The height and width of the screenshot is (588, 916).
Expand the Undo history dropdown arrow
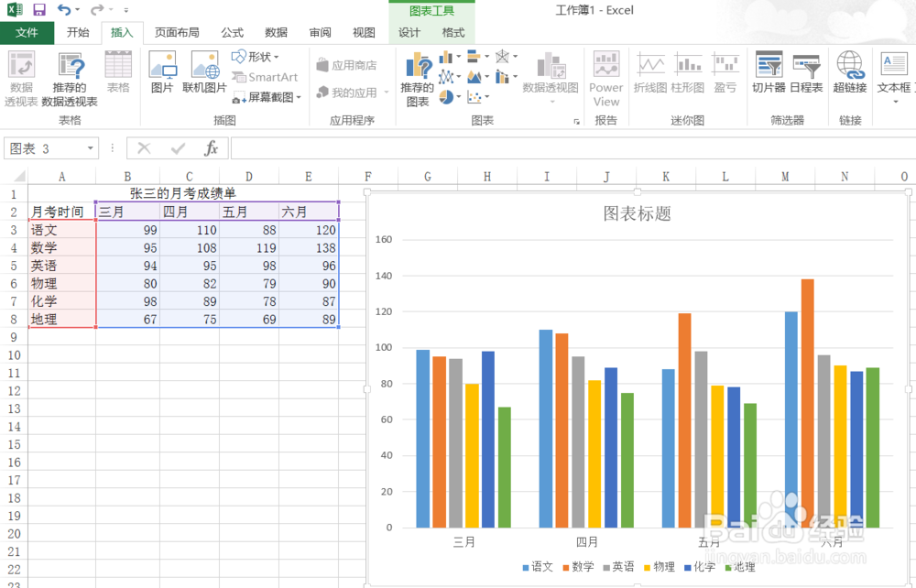77,9
